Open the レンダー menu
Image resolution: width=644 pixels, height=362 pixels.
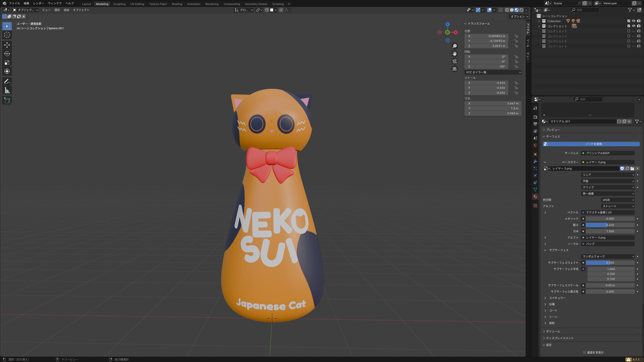38,3
